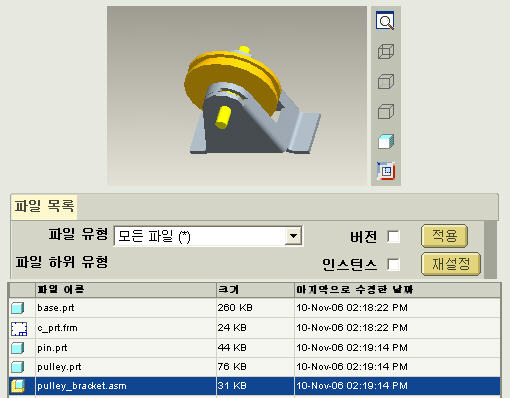This screenshot has width=510, height=398.
Task: Select the 파일 목록 tab
Action: (44, 206)
